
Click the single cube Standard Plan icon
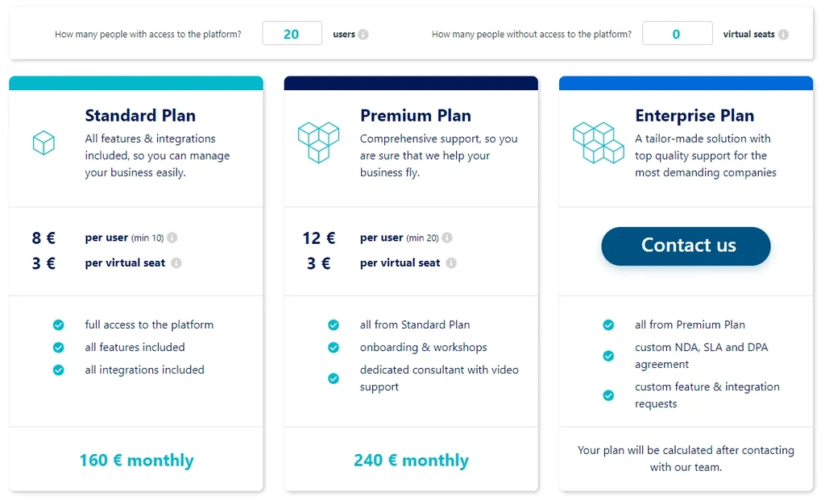tap(44, 143)
